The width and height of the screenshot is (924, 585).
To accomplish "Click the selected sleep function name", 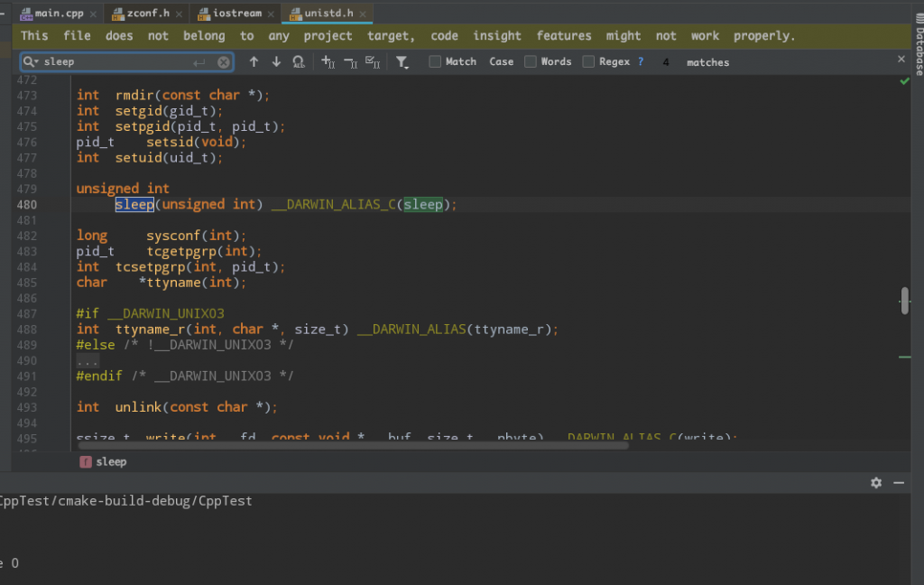I will [134, 205].
